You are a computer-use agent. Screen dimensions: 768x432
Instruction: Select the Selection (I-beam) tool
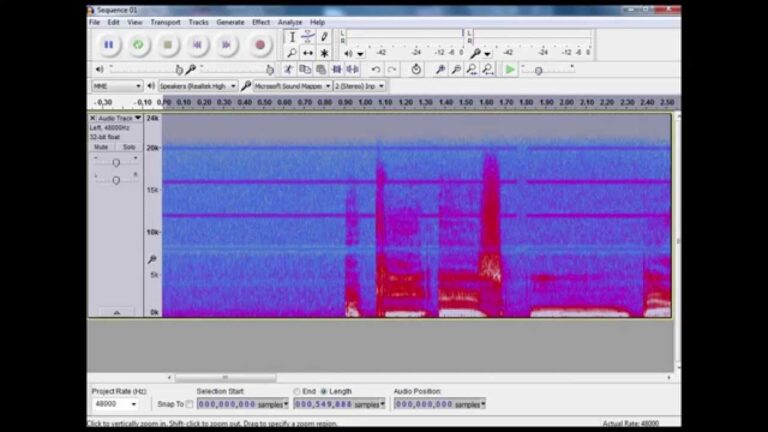[x=292, y=37]
